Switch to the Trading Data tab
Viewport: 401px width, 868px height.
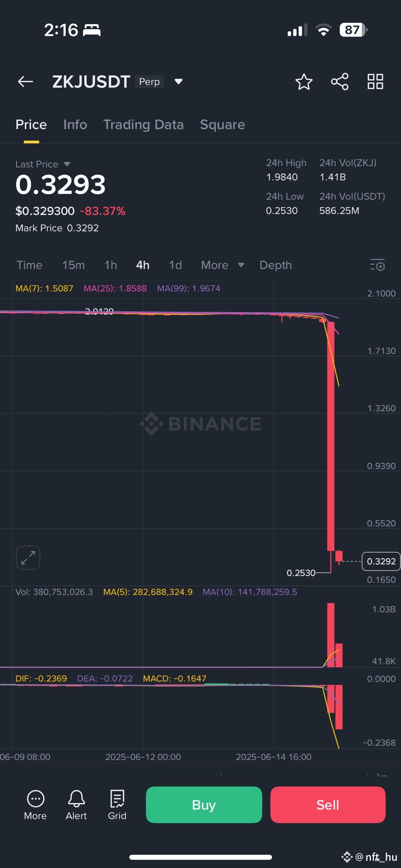click(x=143, y=125)
